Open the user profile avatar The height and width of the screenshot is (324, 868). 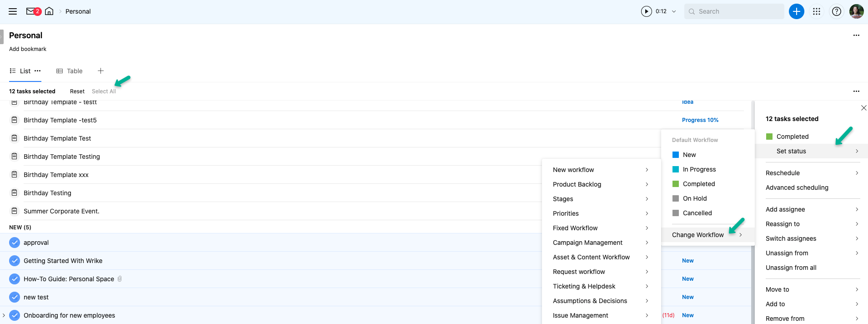[x=856, y=11]
